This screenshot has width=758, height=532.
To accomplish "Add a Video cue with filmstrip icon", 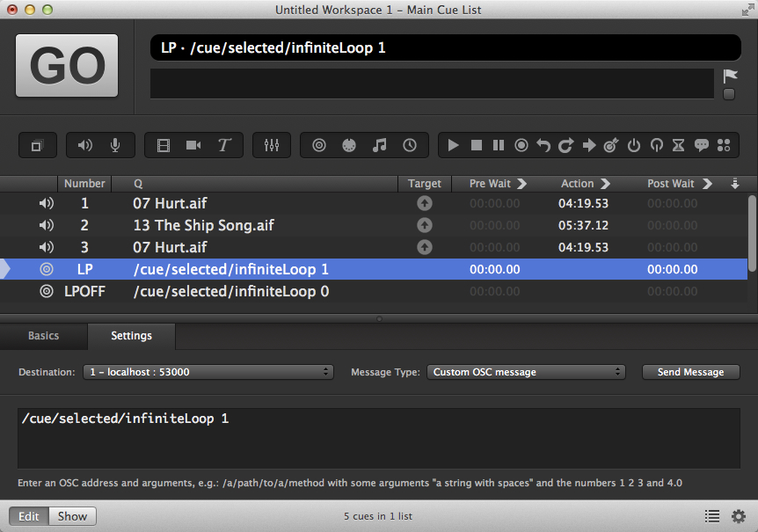I will pos(163,145).
